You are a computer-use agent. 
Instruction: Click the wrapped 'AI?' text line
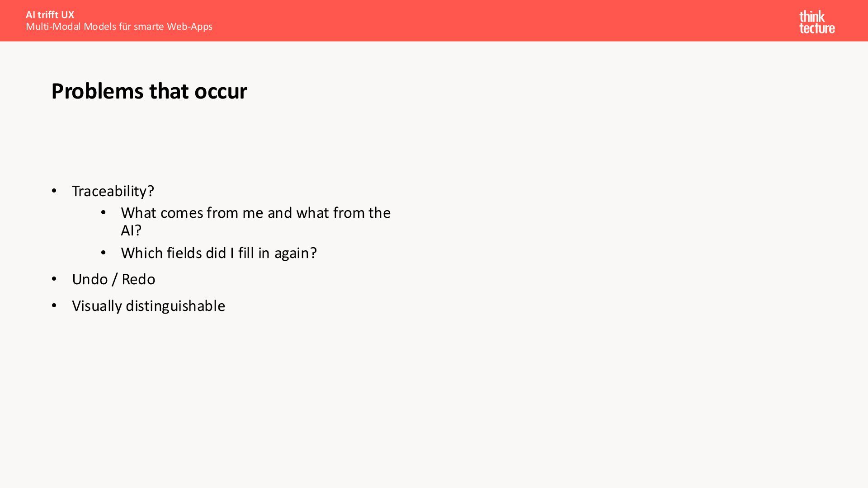(x=131, y=230)
